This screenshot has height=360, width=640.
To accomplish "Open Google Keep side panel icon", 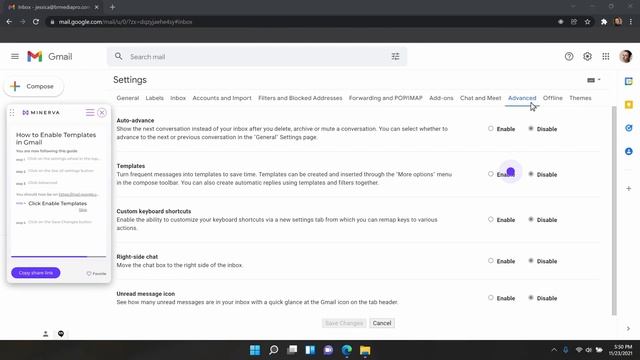I will click(x=629, y=104).
